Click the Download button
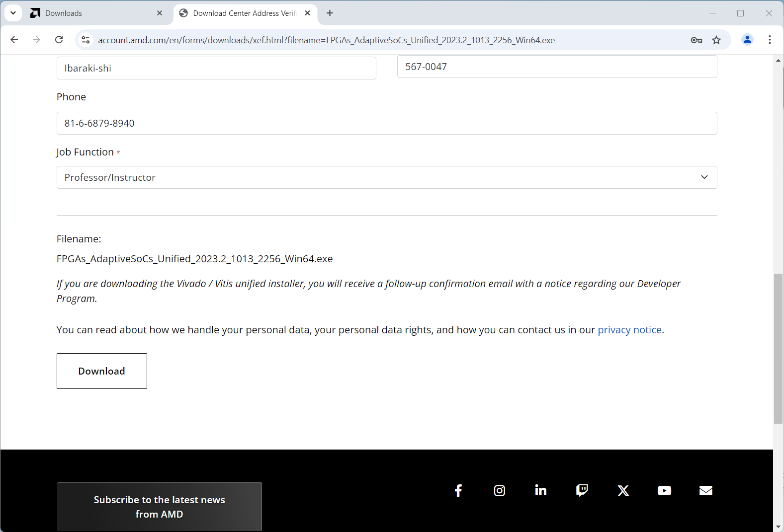The image size is (784, 532). [x=101, y=371]
